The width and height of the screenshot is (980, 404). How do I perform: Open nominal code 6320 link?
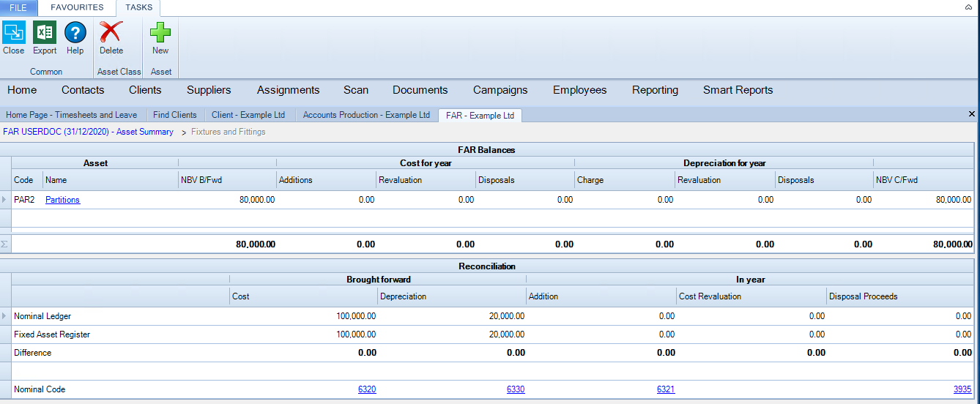click(x=367, y=389)
